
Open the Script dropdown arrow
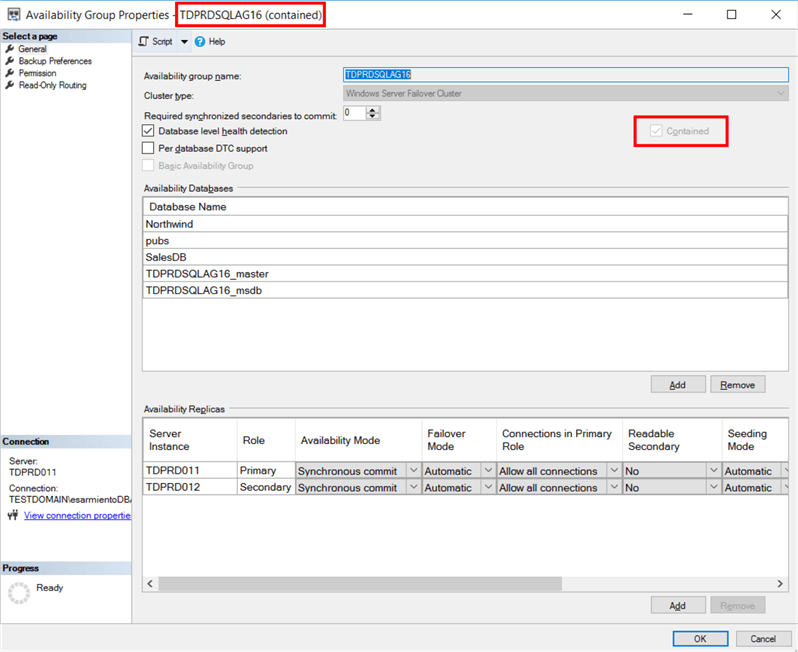pos(184,42)
